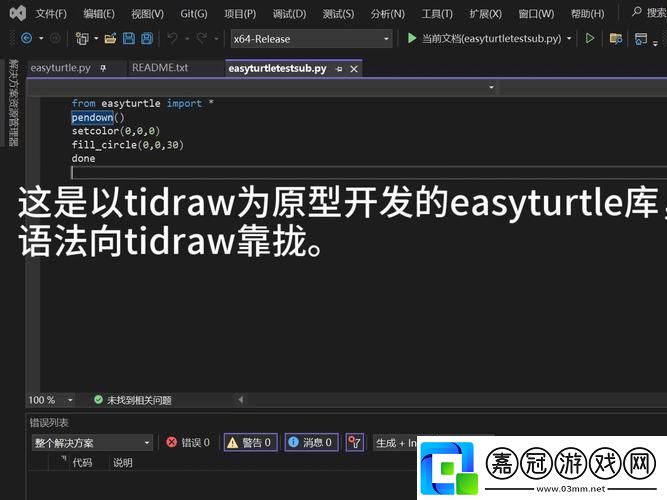Click the new project icon
This screenshot has height=500, width=667.
pos(82,39)
